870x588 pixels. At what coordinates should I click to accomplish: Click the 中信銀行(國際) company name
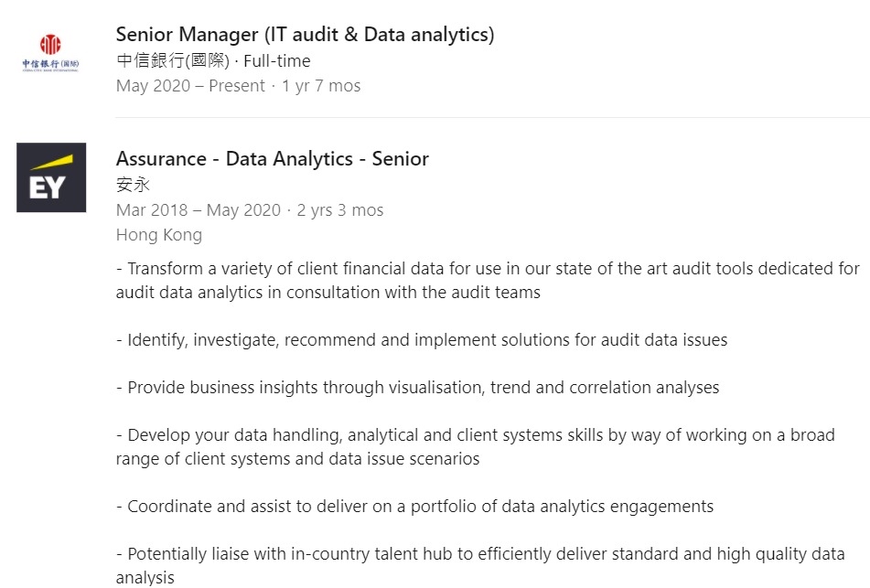coord(173,60)
